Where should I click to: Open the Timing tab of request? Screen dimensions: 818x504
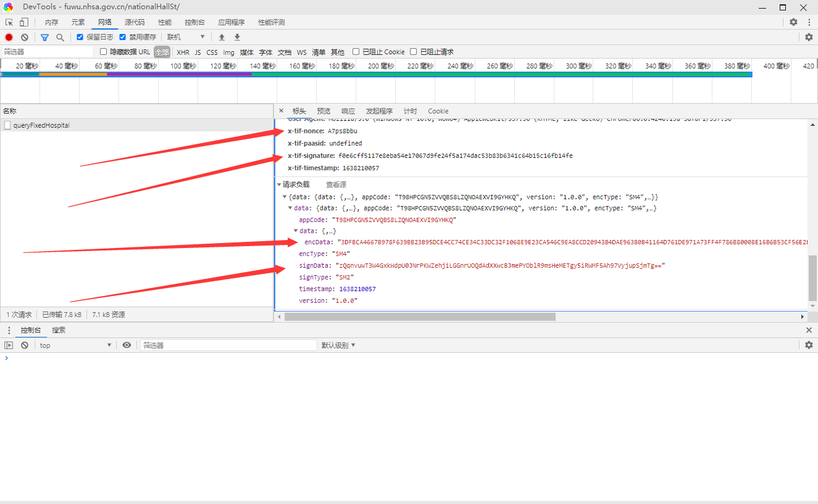click(411, 111)
